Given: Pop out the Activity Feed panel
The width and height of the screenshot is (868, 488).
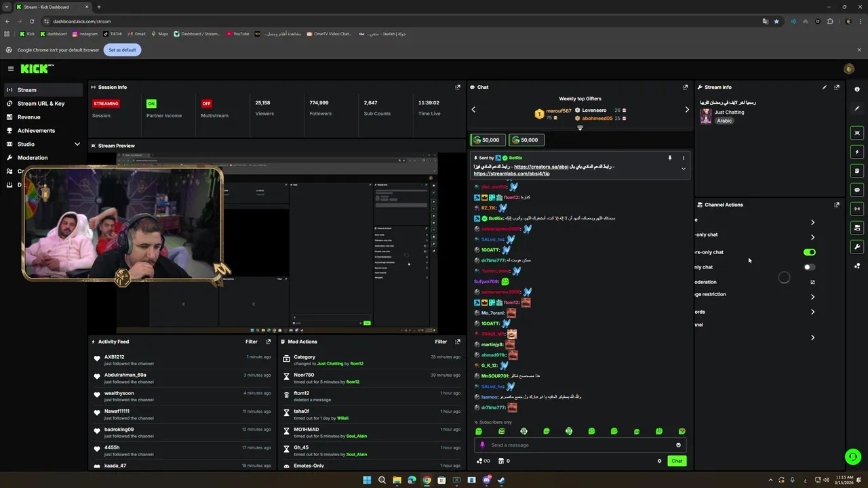Looking at the screenshot, I should (x=268, y=342).
